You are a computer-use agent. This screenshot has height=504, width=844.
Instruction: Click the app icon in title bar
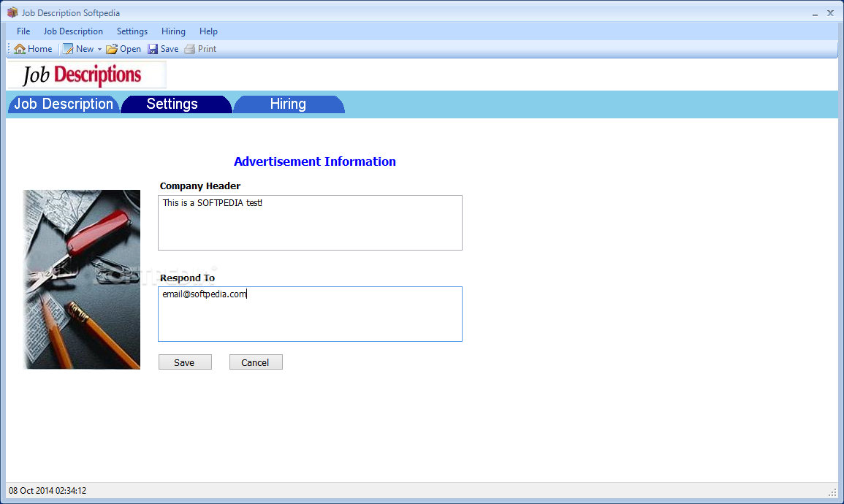click(x=12, y=12)
